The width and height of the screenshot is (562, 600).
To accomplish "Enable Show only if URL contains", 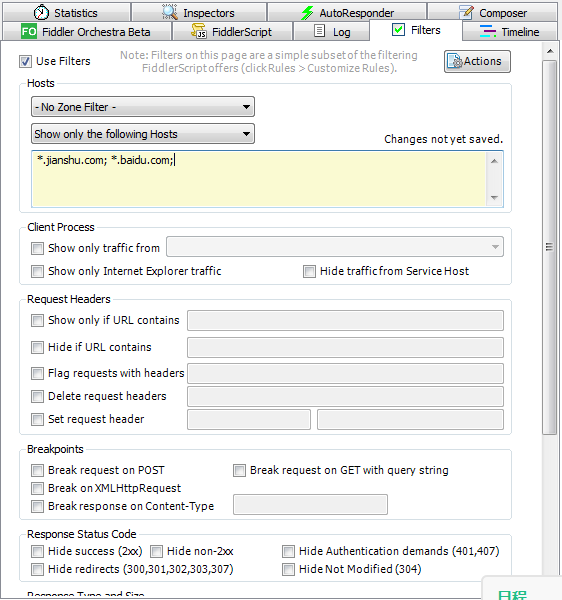I will coord(37,320).
